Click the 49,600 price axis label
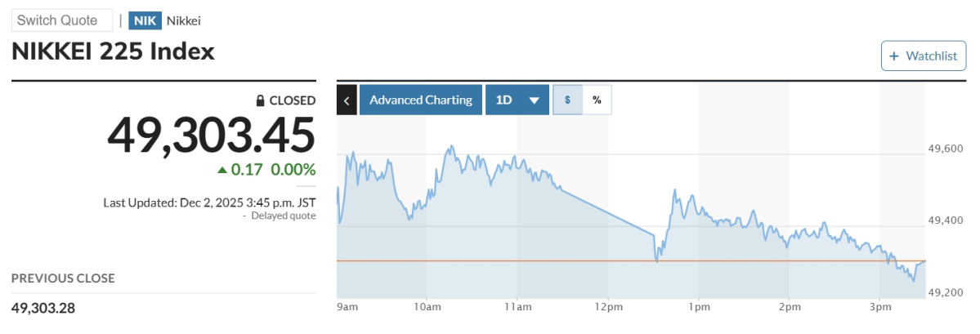This screenshot has height=334, width=980. pyautogui.click(x=946, y=148)
